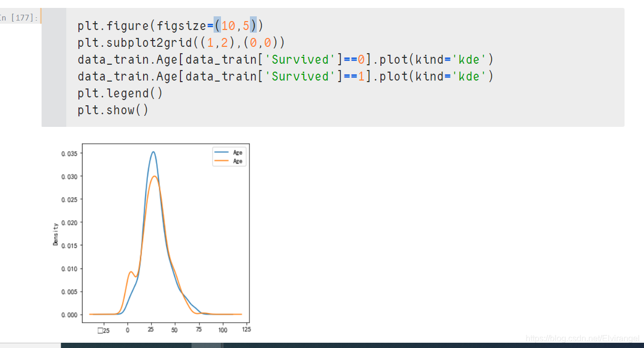Image resolution: width=644 pixels, height=348 pixels.
Task: Click the plt.show() line
Action: [113, 111]
